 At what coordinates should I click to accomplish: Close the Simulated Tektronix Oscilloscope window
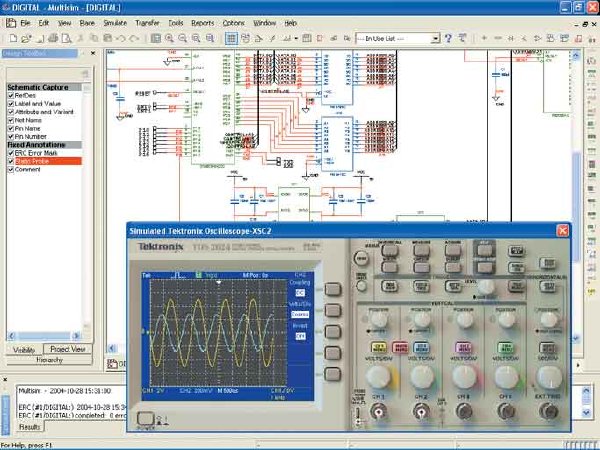(x=562, y=231)
